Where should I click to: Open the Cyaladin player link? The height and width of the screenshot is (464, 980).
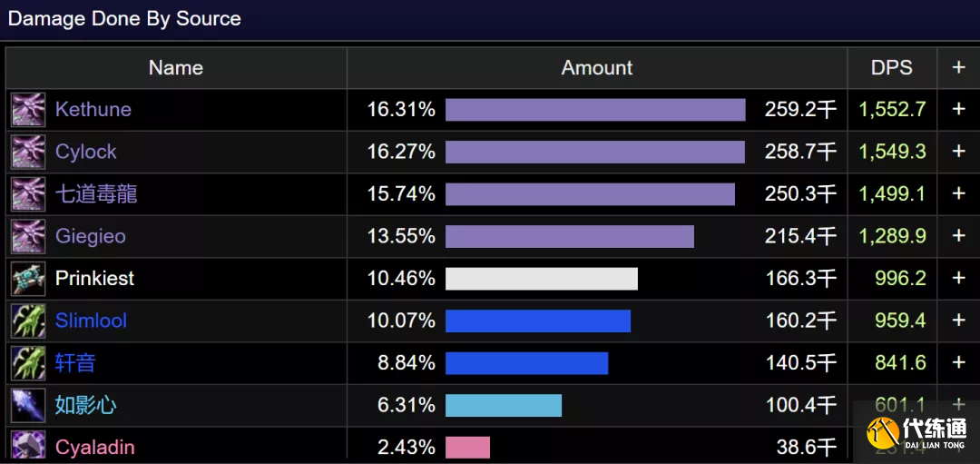pyautogui.click(x=94, y=447)
